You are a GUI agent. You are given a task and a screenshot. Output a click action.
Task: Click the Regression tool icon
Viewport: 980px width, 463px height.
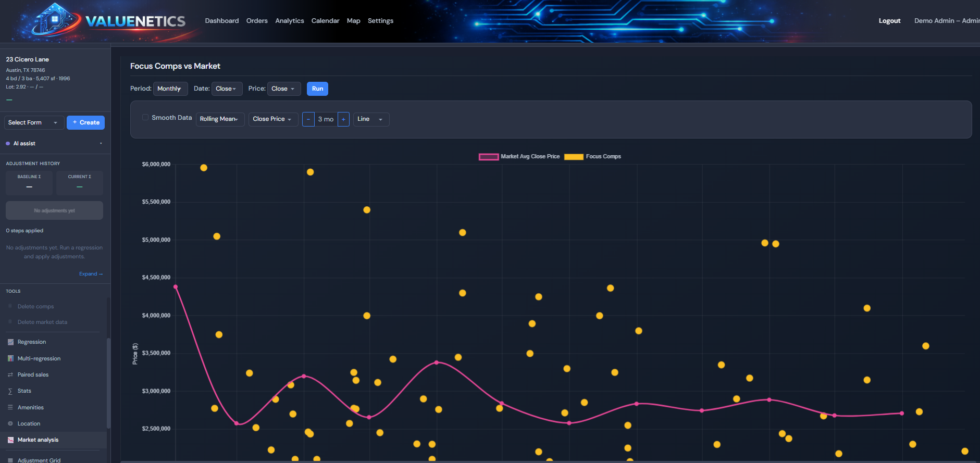pyautogui.click(x=10, y=342)
